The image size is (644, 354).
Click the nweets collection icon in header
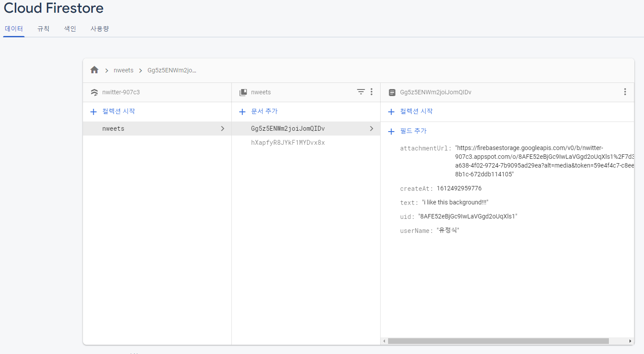243,93
